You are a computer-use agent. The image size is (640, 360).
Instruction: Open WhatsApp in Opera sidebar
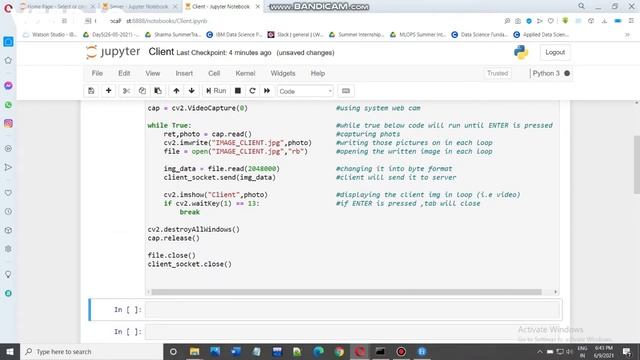point(8,105)
